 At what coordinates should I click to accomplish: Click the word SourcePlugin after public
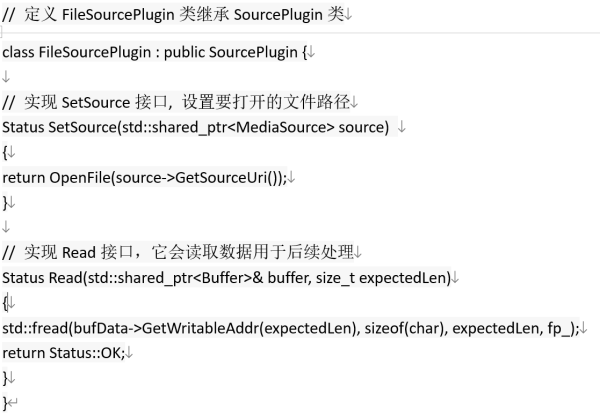[x=253, y=52]
